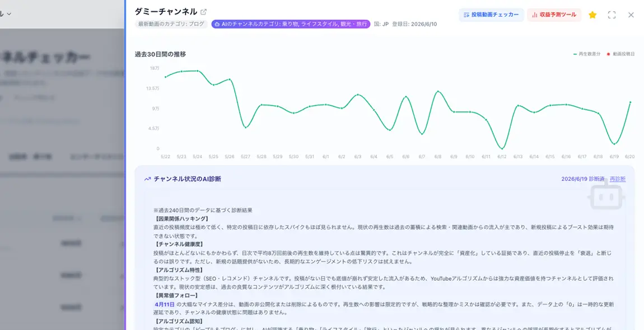Close the channel detail panel

[631, 15]
